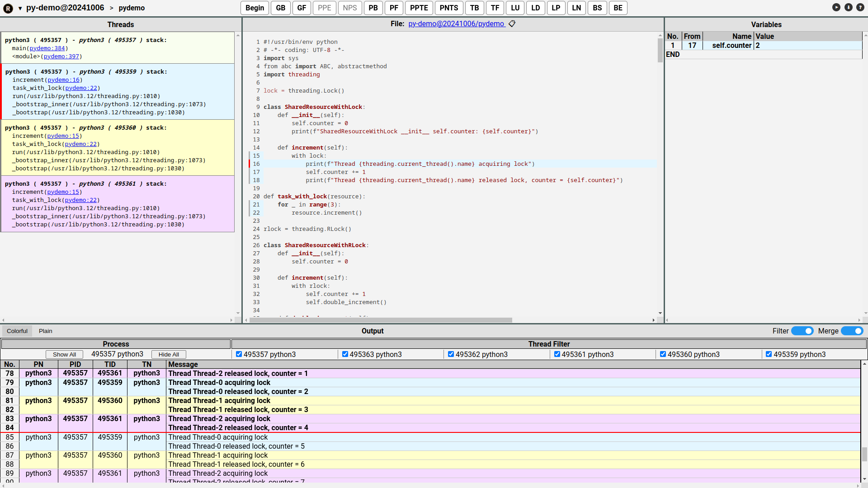Uncheck 495363 python3 thread filter
The width and height of the screenshot is (868, 488).
click(345, 354)
